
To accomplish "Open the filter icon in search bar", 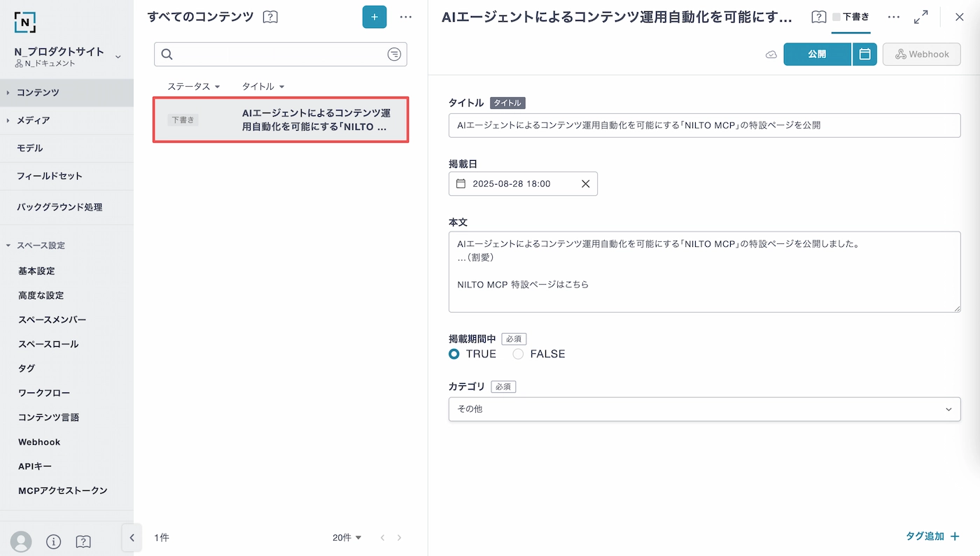I will 394,54.
